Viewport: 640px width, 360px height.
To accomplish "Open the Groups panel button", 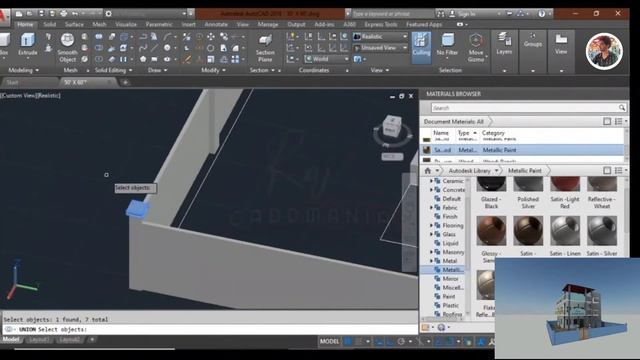I will point(533,40).
